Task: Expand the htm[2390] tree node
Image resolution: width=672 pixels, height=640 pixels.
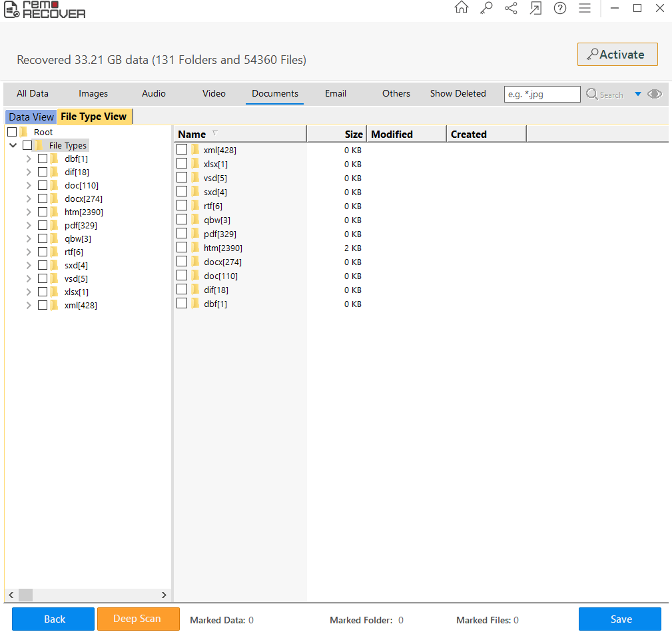Action: 29,212
